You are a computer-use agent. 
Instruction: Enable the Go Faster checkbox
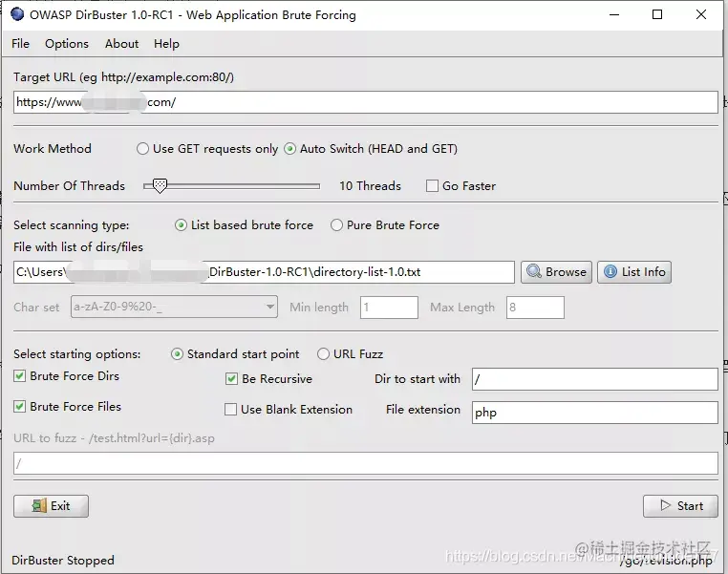coord(432,186)
